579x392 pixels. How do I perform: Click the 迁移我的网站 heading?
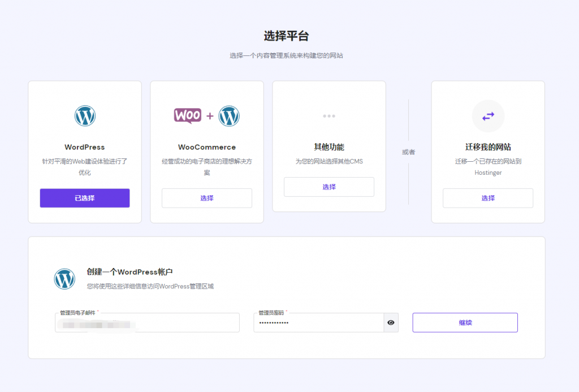[x=488, y=147]
